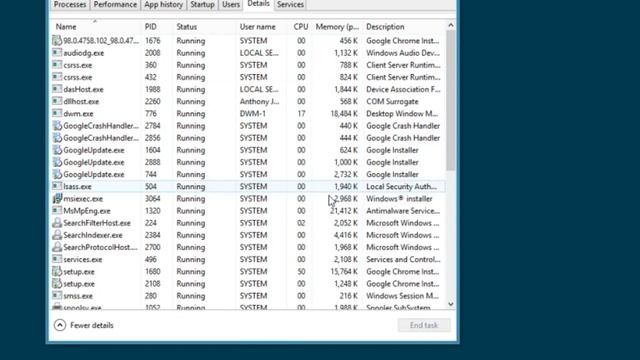
Task: Click icon of GoogleCrashHandler PID 2856
Action: [x=57, y=138]
